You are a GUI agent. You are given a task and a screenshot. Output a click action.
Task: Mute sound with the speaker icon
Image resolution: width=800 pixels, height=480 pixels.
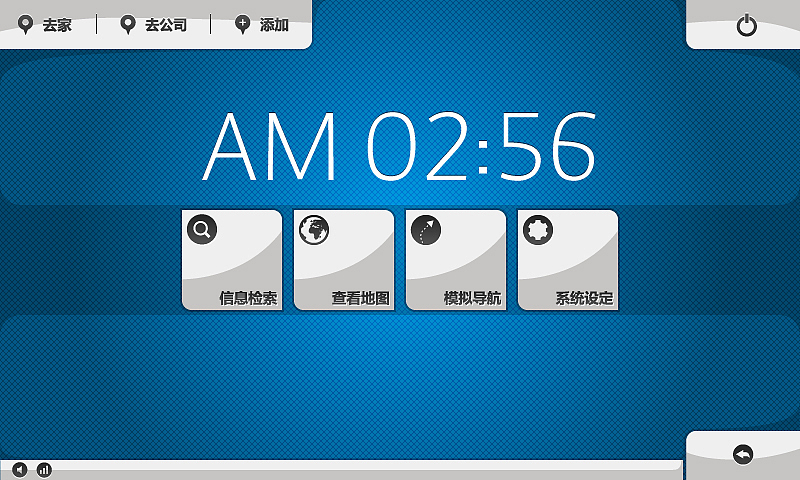pos(19,470)
